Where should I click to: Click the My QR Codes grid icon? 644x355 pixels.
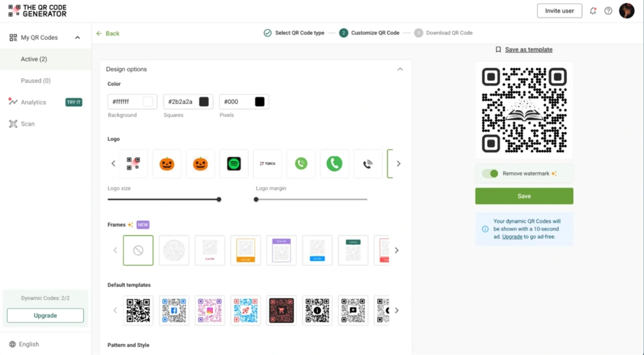pos(13,38)
